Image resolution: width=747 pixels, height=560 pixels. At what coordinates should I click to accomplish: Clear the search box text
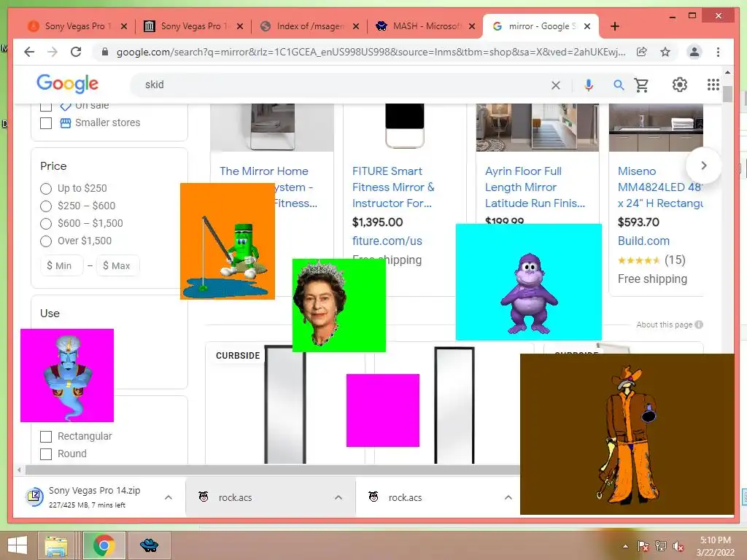[555, 85]
